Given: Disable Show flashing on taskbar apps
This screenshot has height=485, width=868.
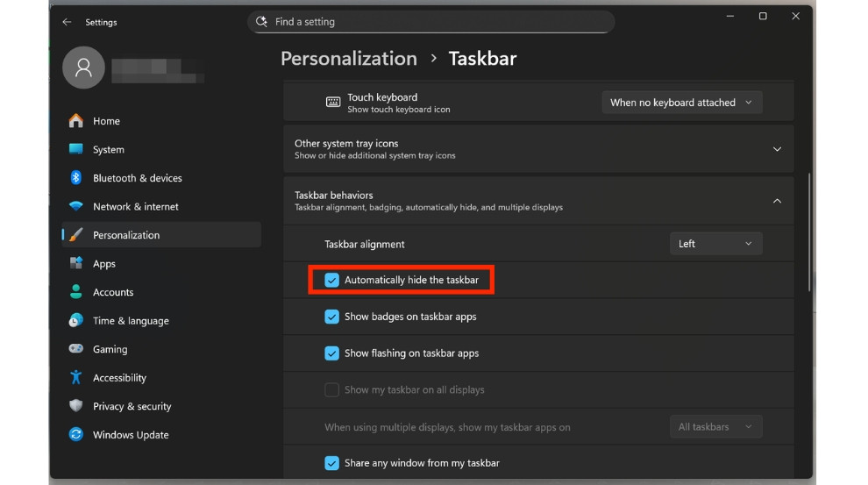Looking at the screenshot, I should (332, 353).
